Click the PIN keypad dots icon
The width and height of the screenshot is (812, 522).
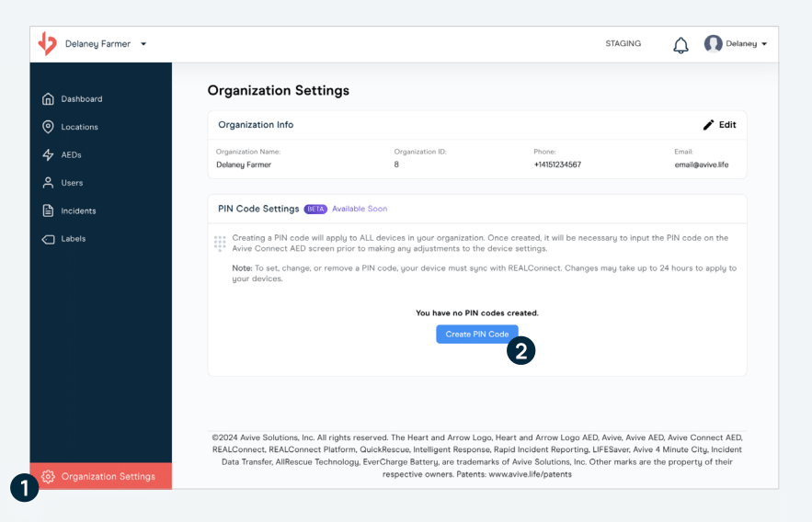pyautogui.click(x=220, y=244)
